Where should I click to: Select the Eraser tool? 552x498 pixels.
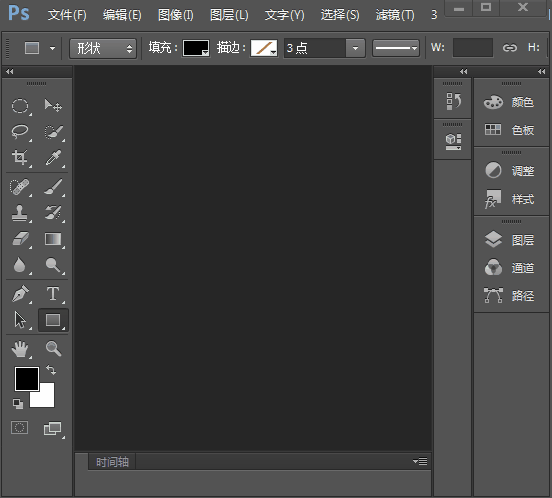click(x=20, y=239)
